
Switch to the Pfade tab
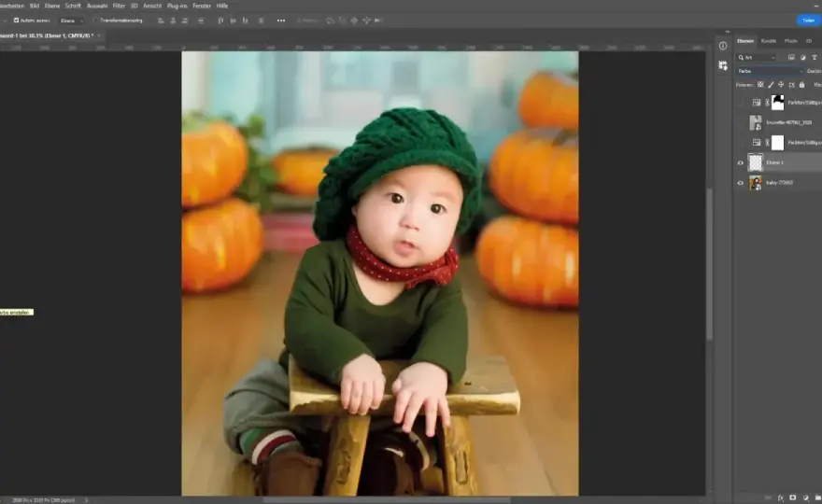[x=790, y=41]
